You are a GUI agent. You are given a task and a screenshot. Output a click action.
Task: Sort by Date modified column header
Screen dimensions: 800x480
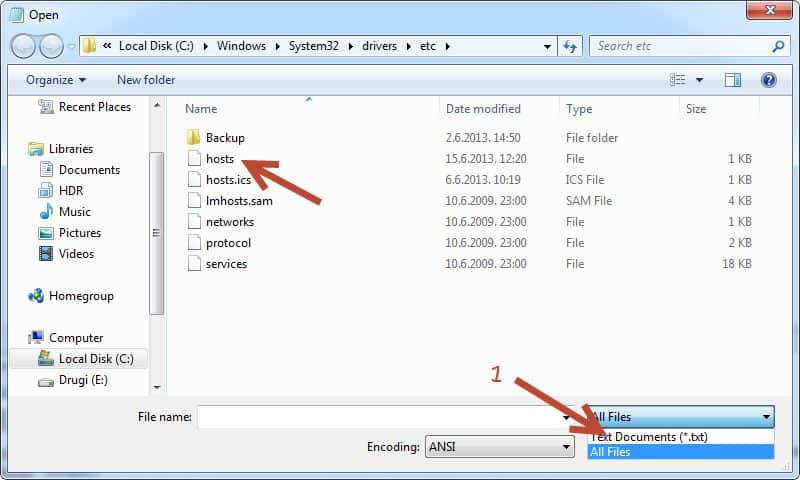point(483,109)
